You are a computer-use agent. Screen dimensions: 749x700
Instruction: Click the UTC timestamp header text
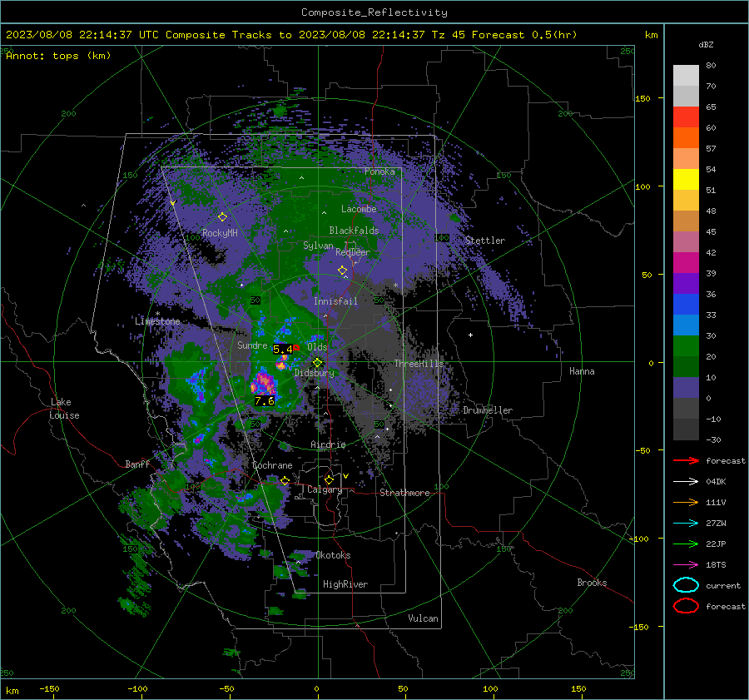291,35
